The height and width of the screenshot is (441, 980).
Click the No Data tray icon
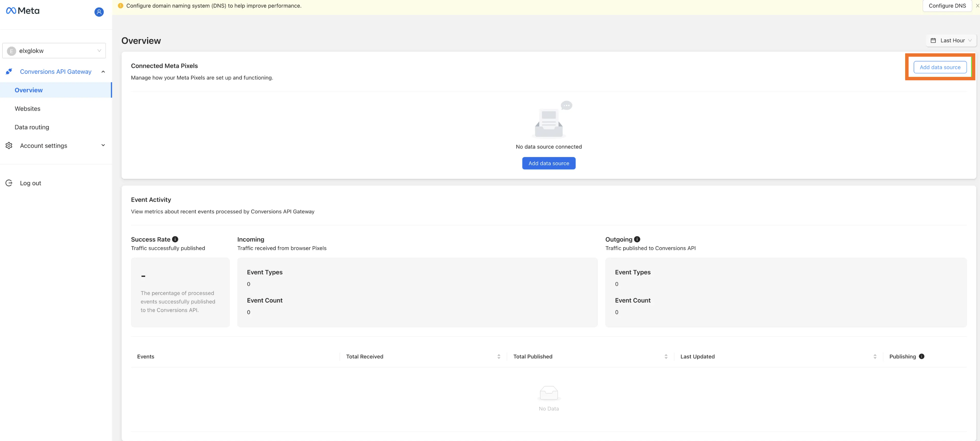click(549, 393)
